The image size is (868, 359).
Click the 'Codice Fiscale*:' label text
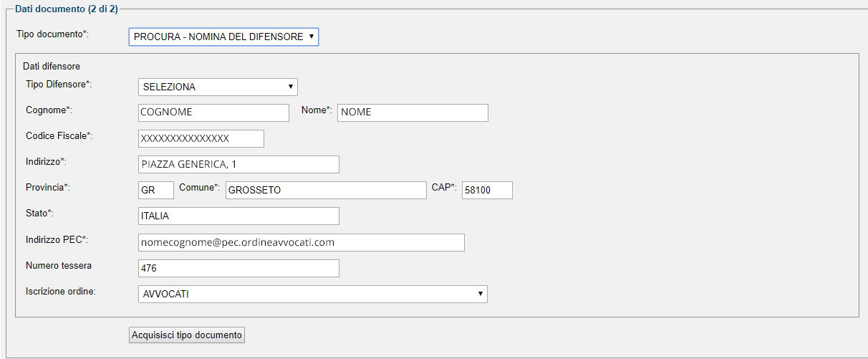point(59,135)
